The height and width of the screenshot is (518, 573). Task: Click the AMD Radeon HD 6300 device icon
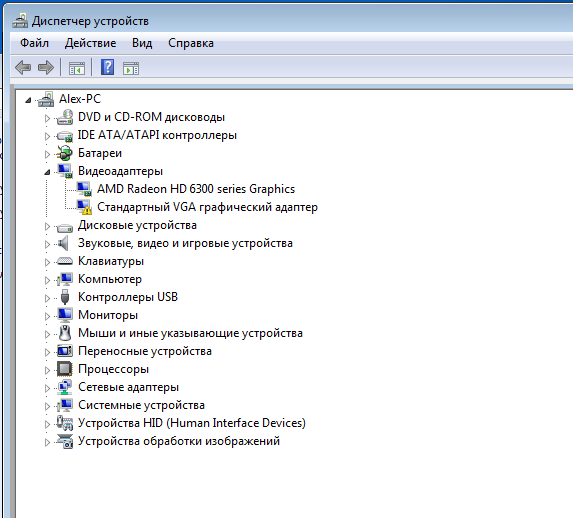84,189
